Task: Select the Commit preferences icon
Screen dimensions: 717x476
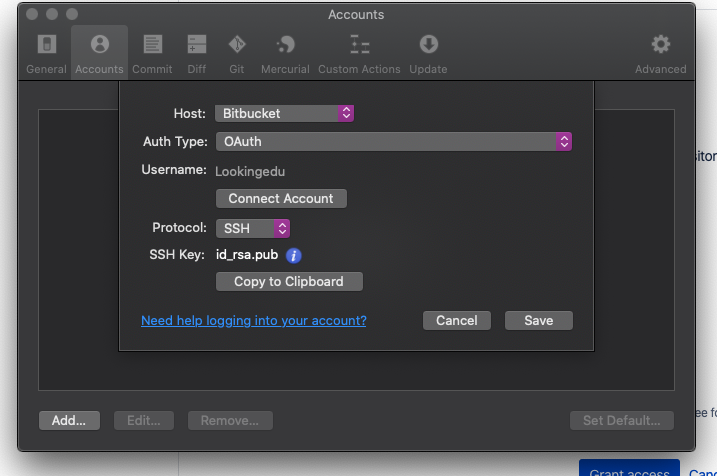Action: pos(152,53)
